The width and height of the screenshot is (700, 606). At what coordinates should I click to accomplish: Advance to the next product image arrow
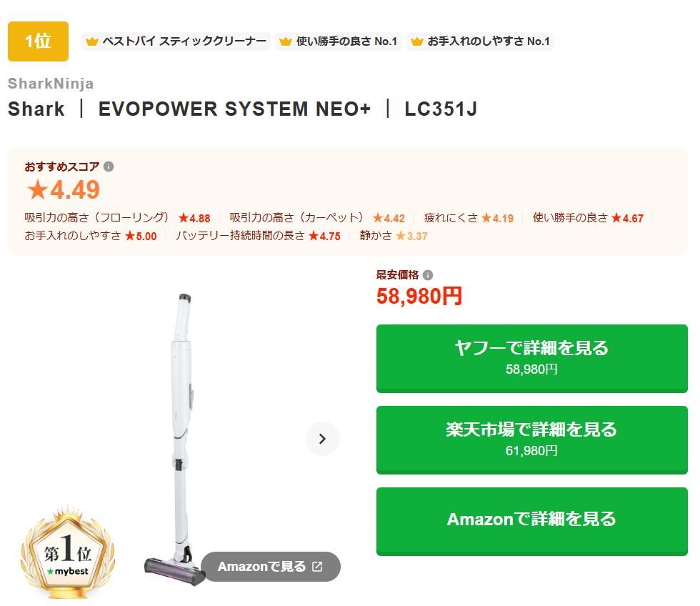coord(323,439)
